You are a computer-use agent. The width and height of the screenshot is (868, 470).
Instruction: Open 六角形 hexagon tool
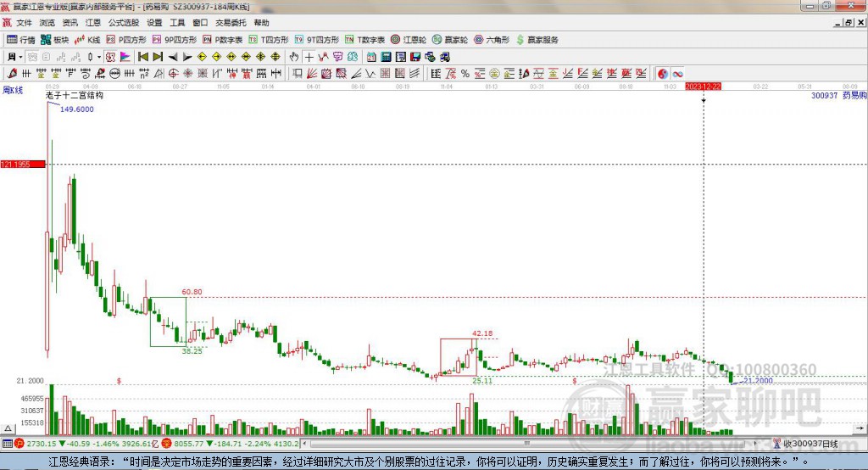click(x=492, y=40)
